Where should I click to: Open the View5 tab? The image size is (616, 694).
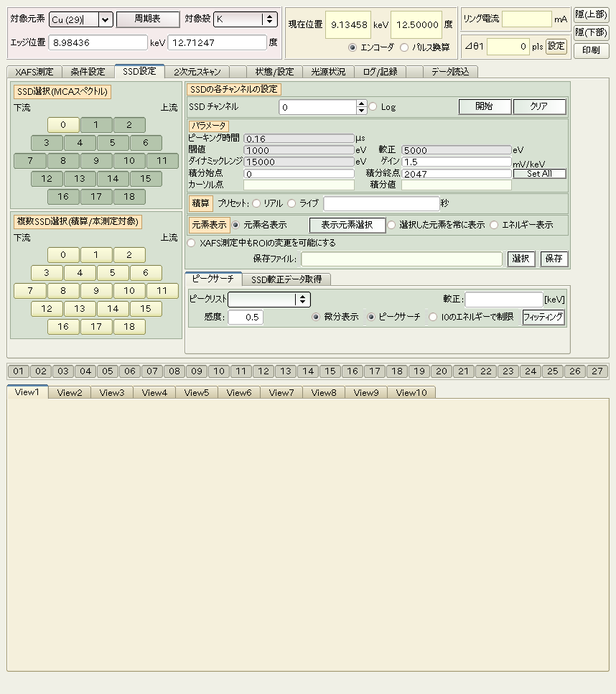pos(197,393)
